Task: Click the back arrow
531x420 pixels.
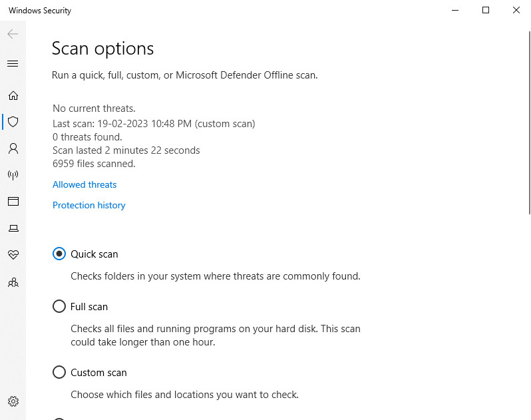Action: 13,34
